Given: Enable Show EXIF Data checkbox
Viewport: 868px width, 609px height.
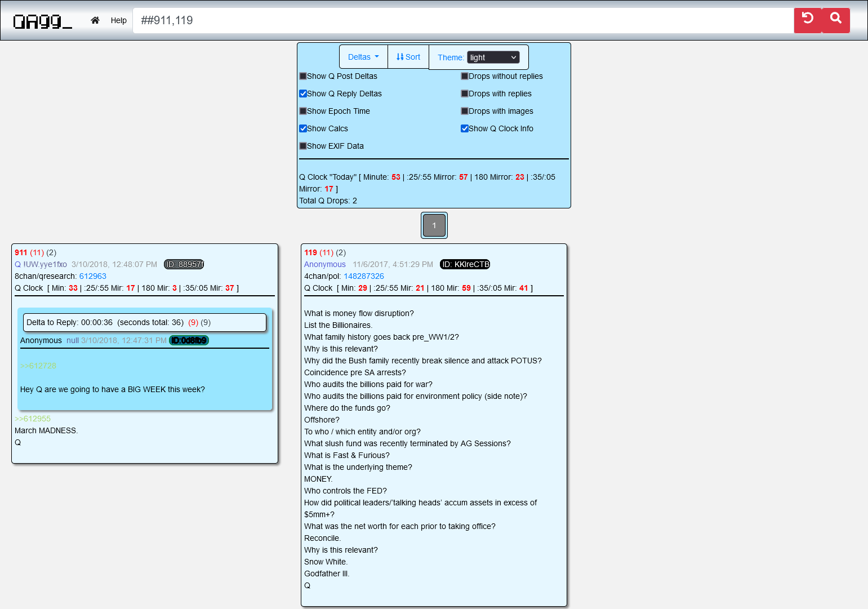Looking at the screenshot, I should tap(303, 146).
